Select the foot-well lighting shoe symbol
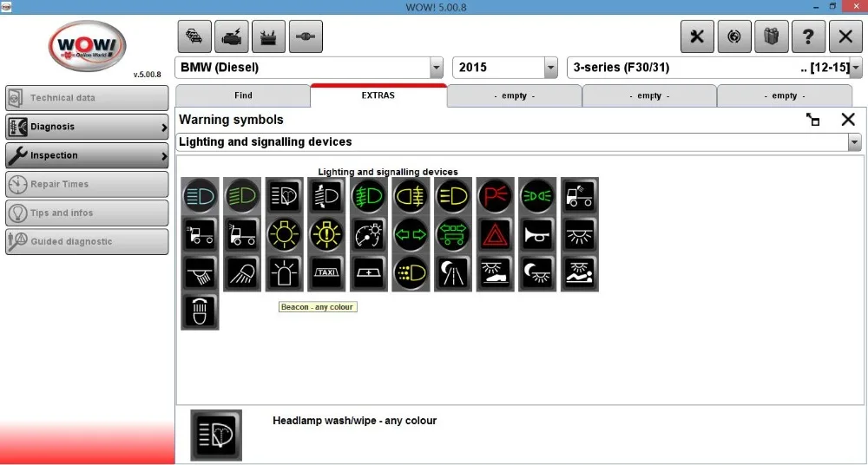Screen dimensions: 868x465 point(495,273)
